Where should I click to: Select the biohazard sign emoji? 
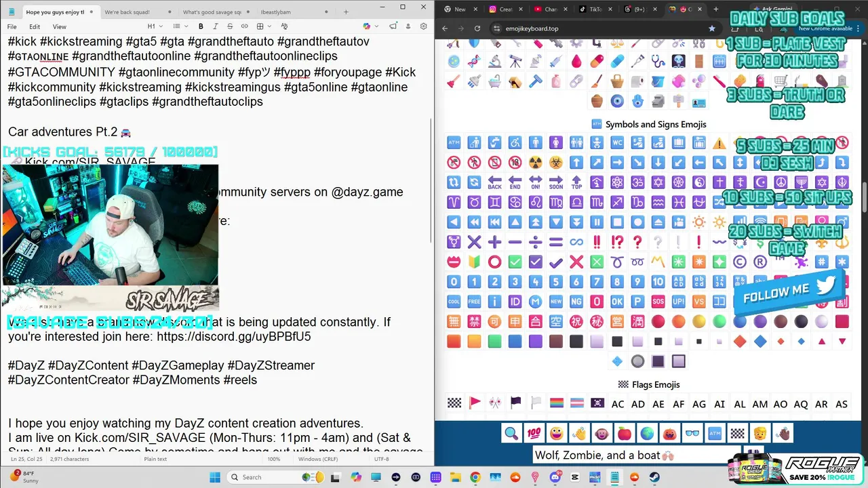click(x=555, y=163)
